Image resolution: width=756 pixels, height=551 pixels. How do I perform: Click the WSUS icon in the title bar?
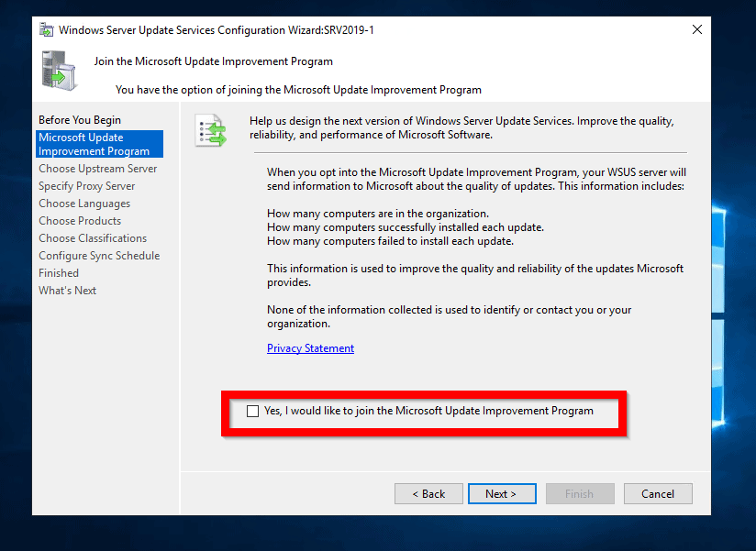point(45,29)
